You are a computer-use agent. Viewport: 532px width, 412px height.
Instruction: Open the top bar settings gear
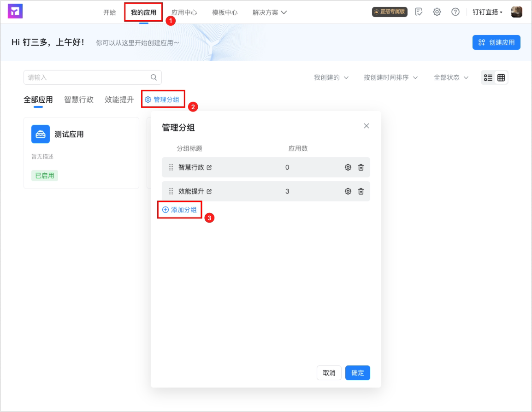click(437, 12)
